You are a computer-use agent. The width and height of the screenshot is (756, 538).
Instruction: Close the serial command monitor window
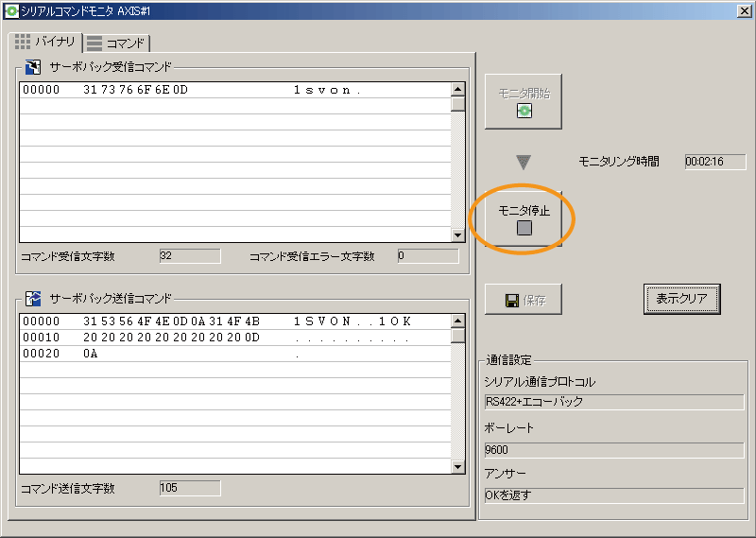click(x=744, y=9)
